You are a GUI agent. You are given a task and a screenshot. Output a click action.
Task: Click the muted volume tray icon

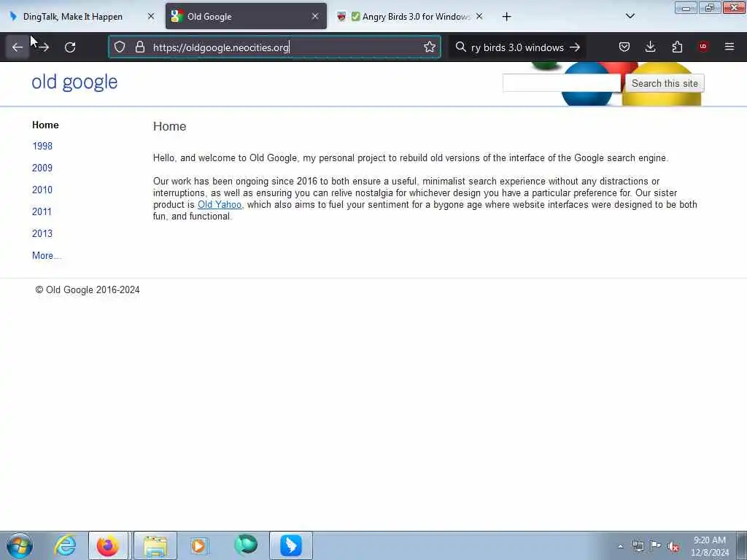[x=673, y=546]
